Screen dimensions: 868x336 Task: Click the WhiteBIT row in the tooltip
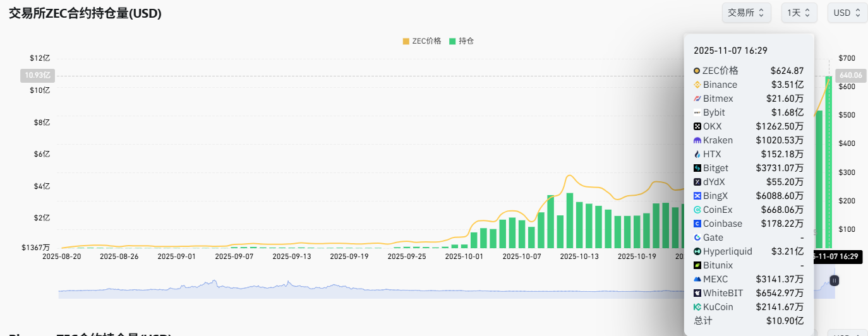point(749,293)
